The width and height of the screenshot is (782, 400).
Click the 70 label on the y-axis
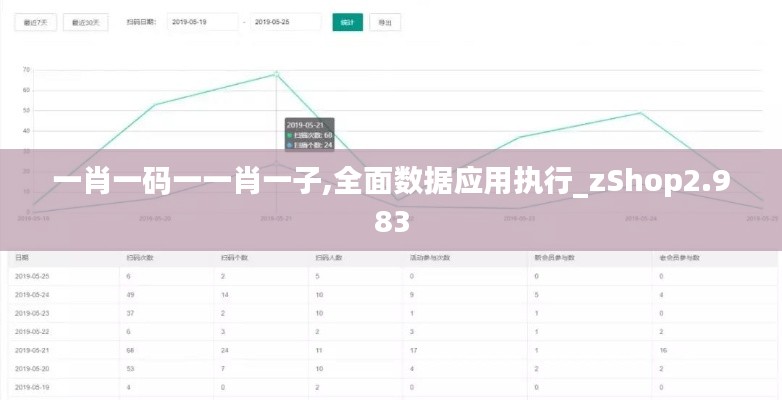(x=26, y=70)
